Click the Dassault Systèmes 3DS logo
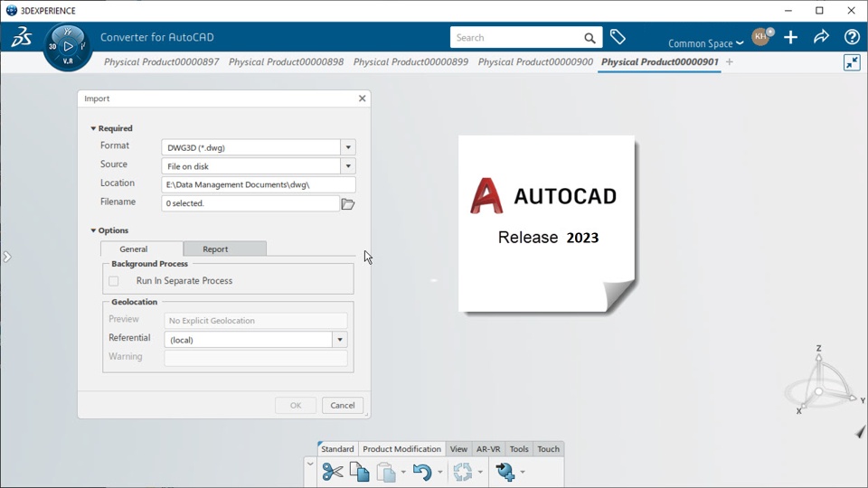868x488 pixels. click(22, 37)
